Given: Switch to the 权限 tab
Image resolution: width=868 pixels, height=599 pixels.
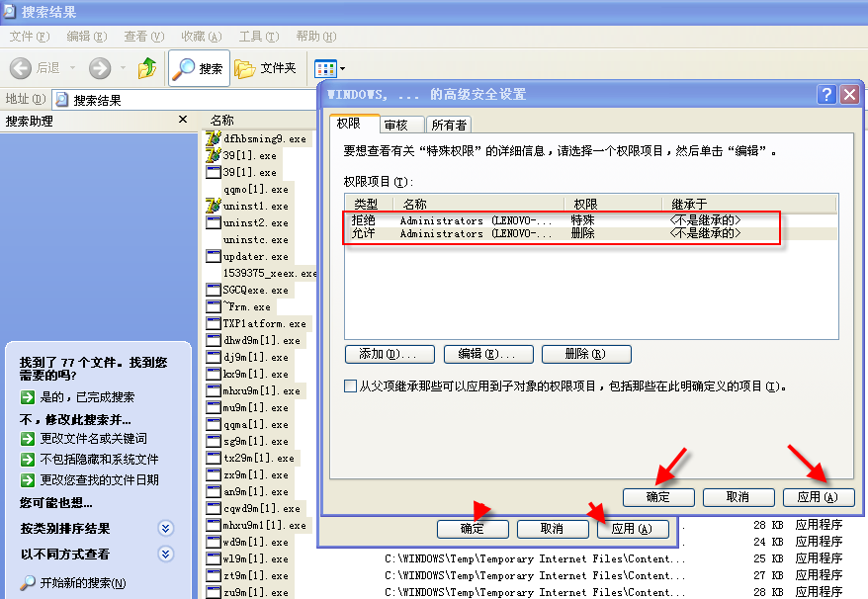Looking at the screenshot, I should click(354, 124).
